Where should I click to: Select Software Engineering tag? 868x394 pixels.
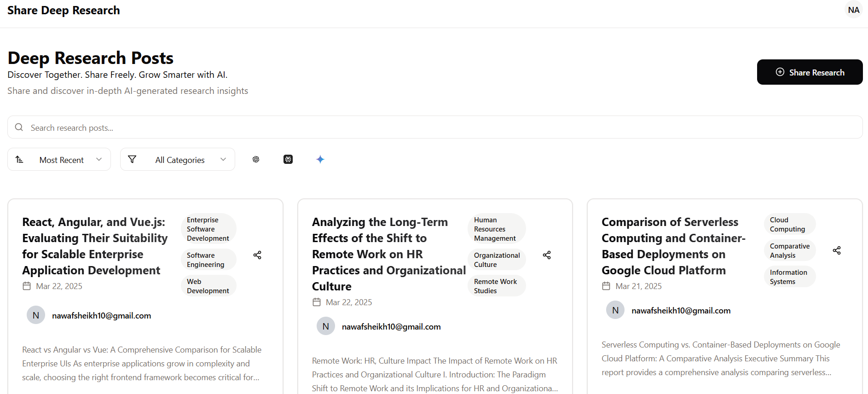pyautogui.click(x=208, y=260)
